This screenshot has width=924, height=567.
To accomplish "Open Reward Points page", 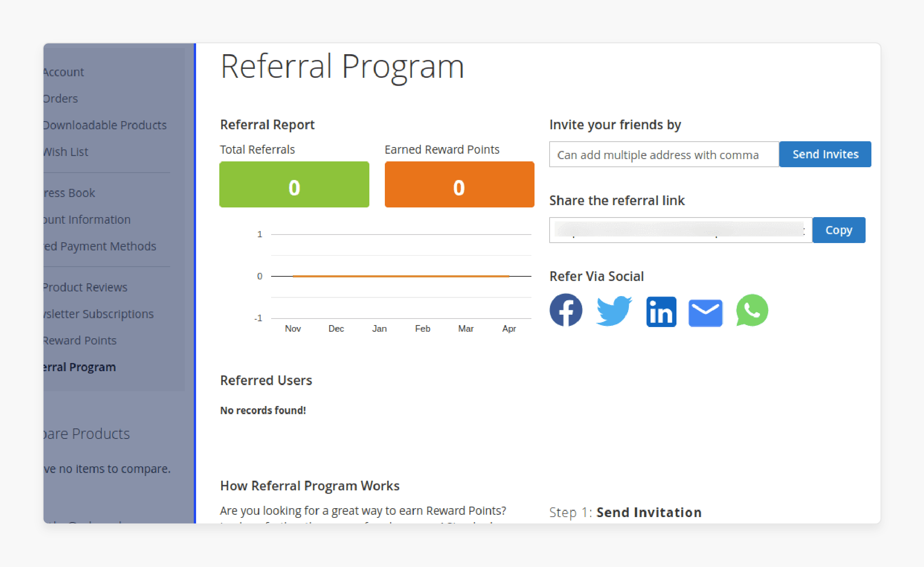I will [x=80, y=341].
